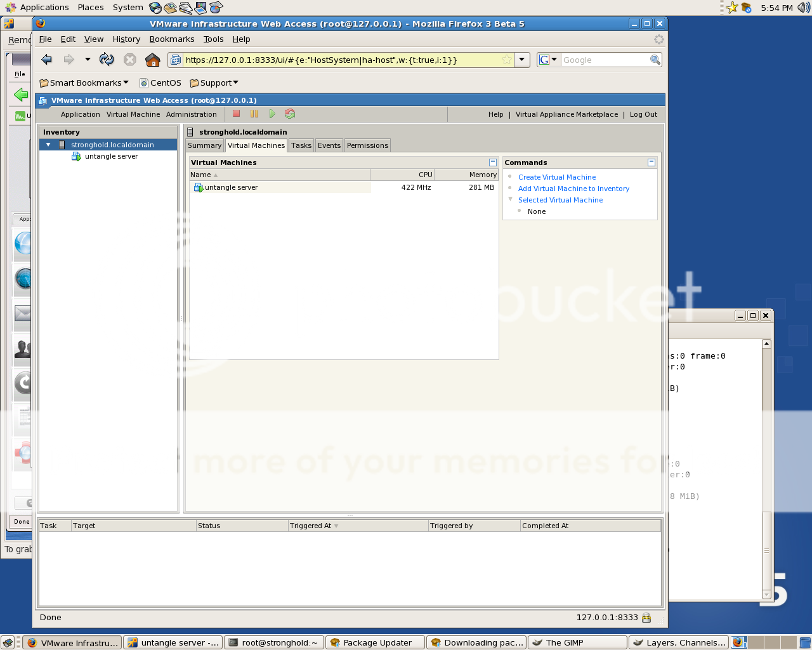The image size is (812, 650).
Task: Click the volume speaker icon in top panel
Action: click(803, 8)
